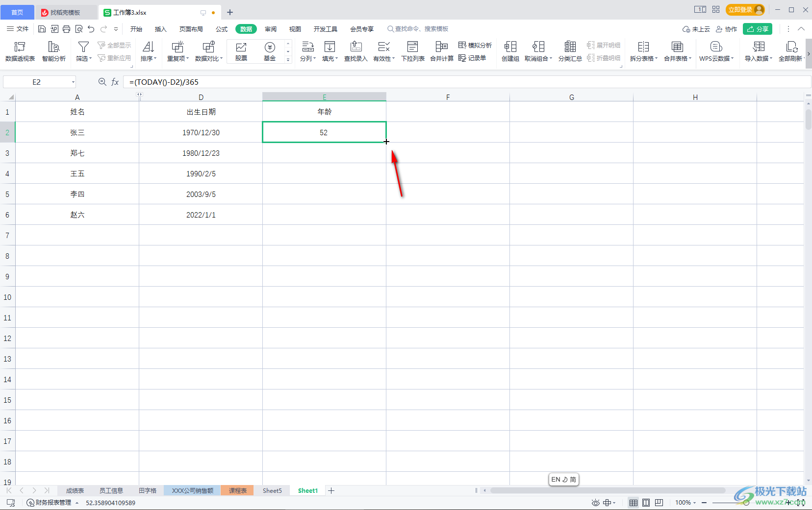
Task: Open Lookup Entry (查找录入) tool
Action: pyautogui.click(x=356, y=51)
